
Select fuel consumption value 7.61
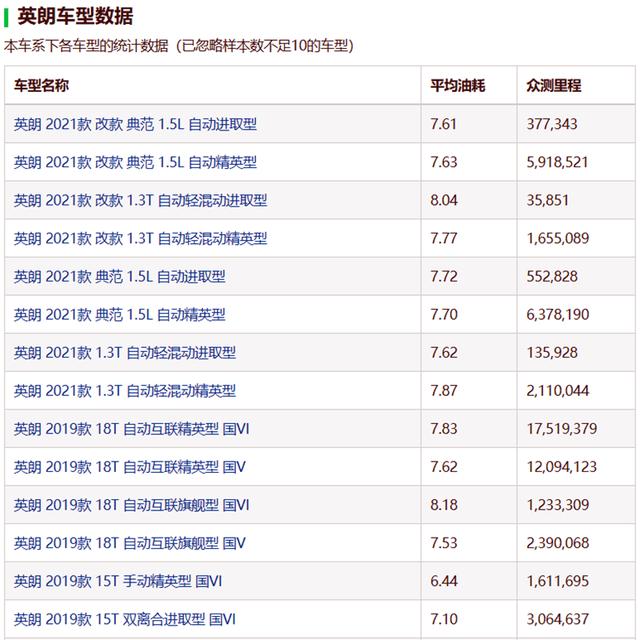(443, 124)
